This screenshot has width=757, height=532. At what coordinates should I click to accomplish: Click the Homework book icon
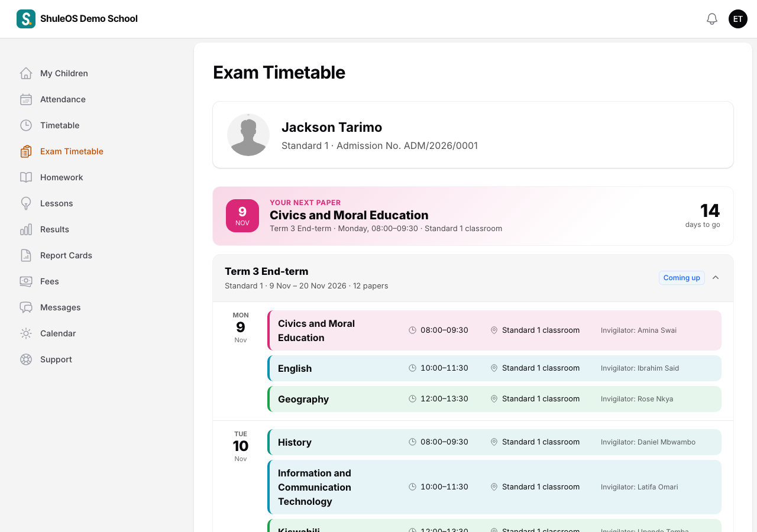(x=26, y=177)
